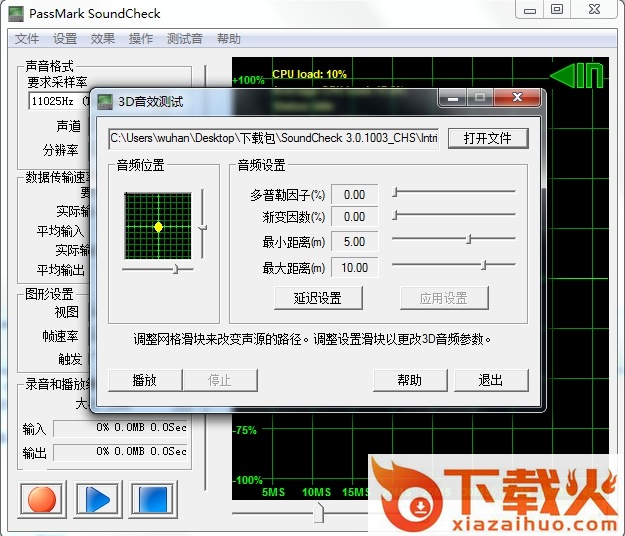Click the 最小距离 slider handle
Image resolution: width=625 pixels, height=536 pixels.
pos(469,239)
